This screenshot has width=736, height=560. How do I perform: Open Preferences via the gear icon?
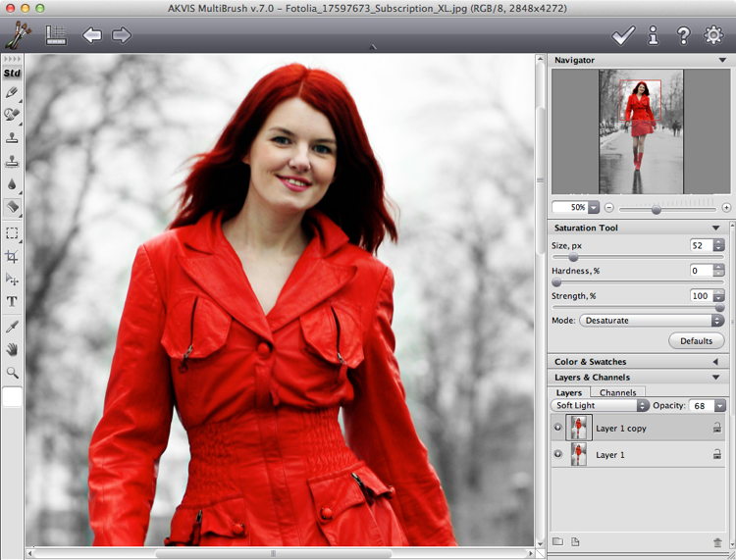(713, 36)
